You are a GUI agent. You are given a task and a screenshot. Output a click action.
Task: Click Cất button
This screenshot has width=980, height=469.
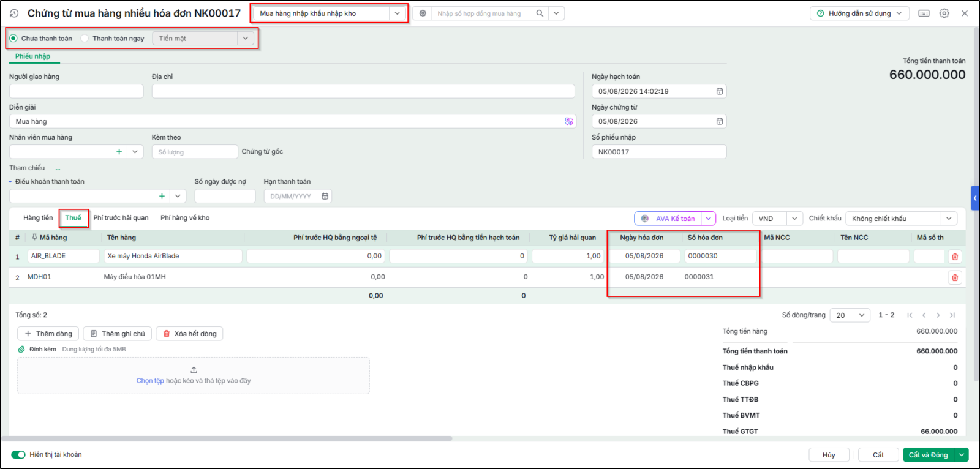tap(878, 454)
